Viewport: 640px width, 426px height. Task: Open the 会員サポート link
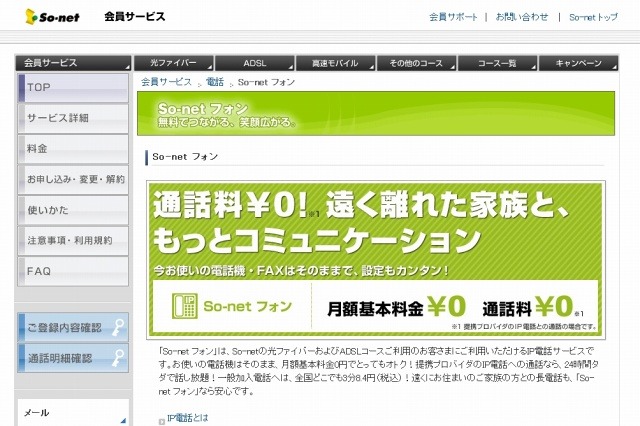coord(453,17)
